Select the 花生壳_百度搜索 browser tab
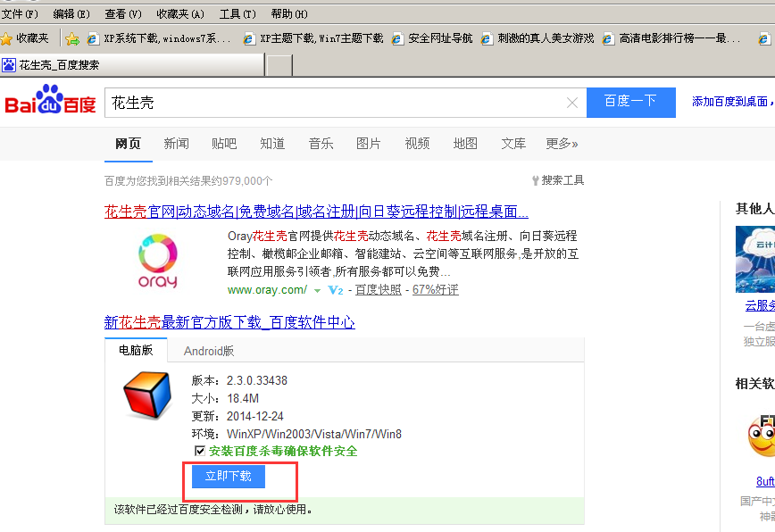The image size is (775, 532). point(132,64)
